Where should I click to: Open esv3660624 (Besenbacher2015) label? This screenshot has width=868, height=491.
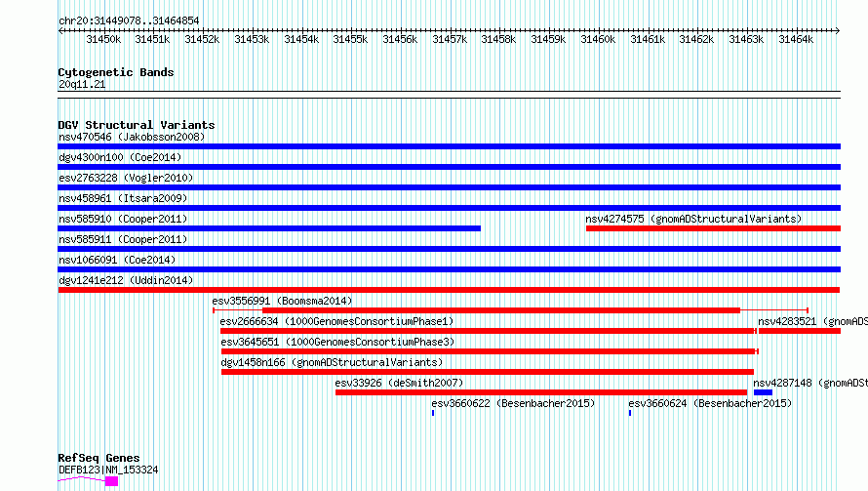coord(710,403)
